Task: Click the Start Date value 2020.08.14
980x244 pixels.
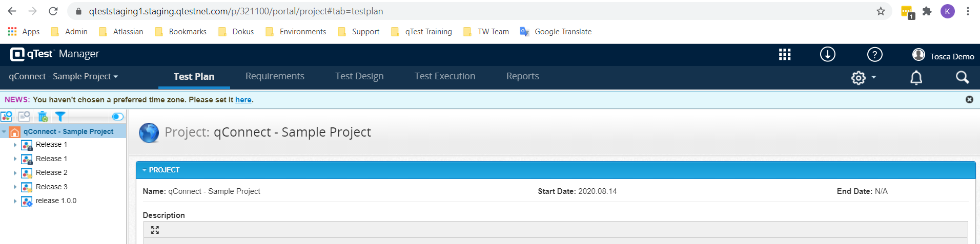Action: 598,191
